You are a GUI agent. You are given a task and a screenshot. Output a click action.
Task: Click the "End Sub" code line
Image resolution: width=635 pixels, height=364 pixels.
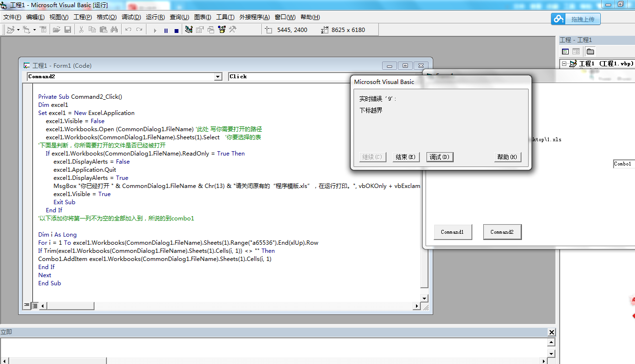(x=50, y=283)
